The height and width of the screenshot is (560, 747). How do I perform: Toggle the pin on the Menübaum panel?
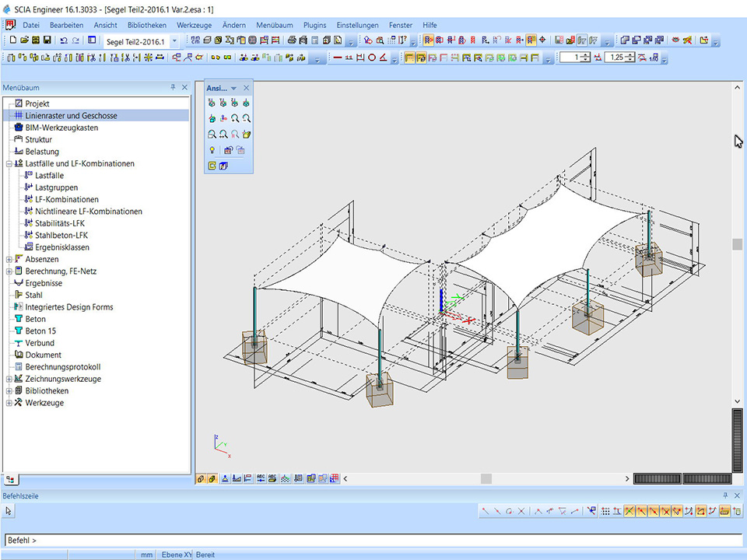coord(173,88)
